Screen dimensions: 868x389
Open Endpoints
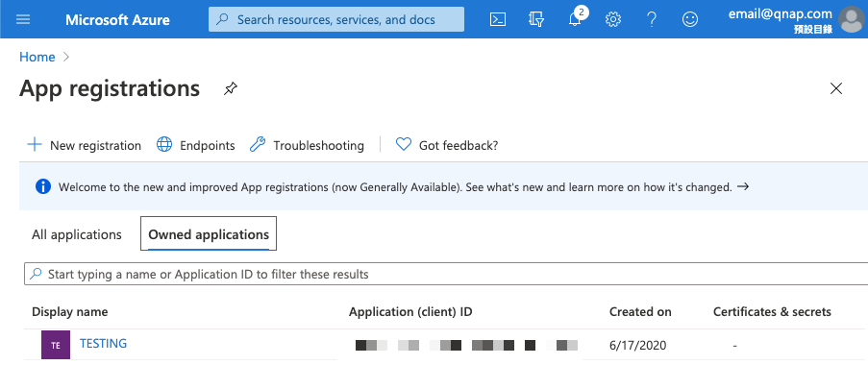(195, 145)
